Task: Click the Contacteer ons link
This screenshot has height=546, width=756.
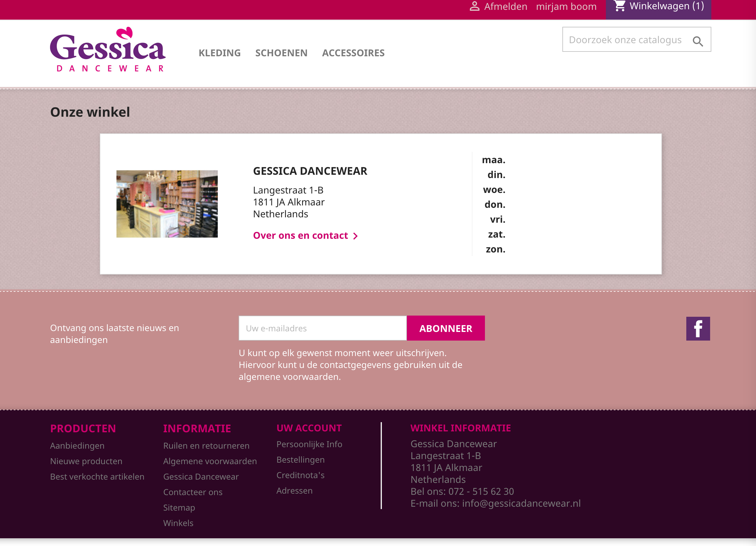Action: pyautogui.click(x=192, y=492)
